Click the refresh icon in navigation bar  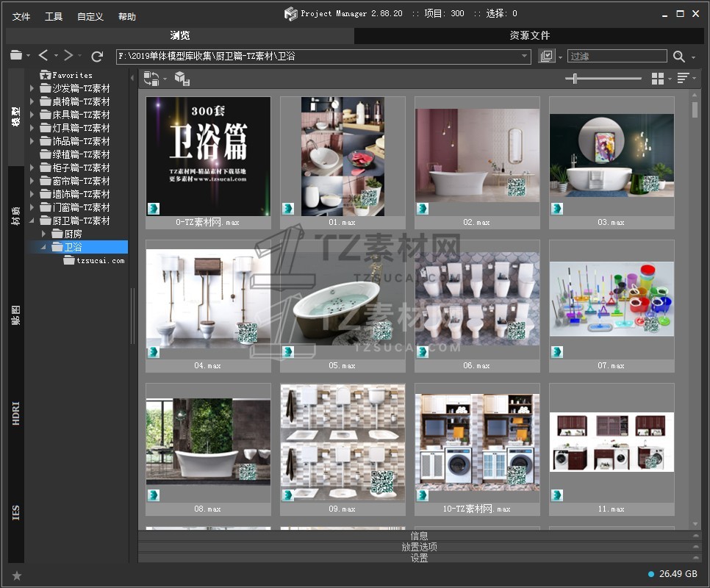tap(96, 56)
